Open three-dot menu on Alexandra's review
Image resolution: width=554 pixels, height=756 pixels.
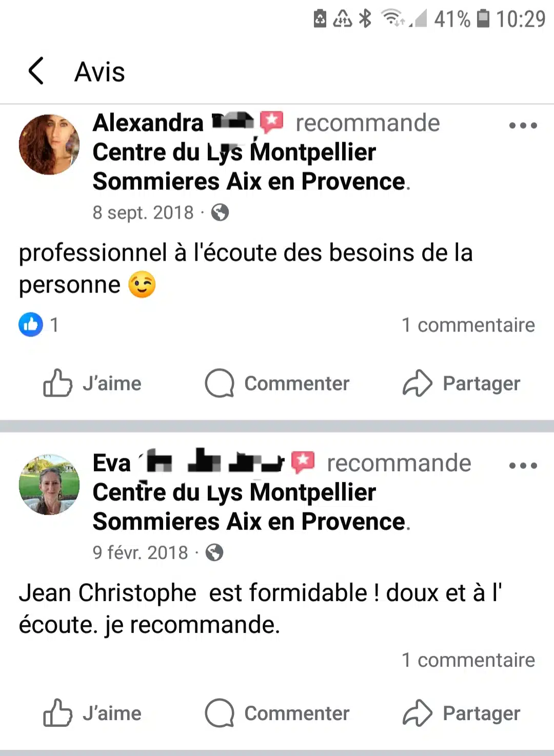click(x=523, y=125)
